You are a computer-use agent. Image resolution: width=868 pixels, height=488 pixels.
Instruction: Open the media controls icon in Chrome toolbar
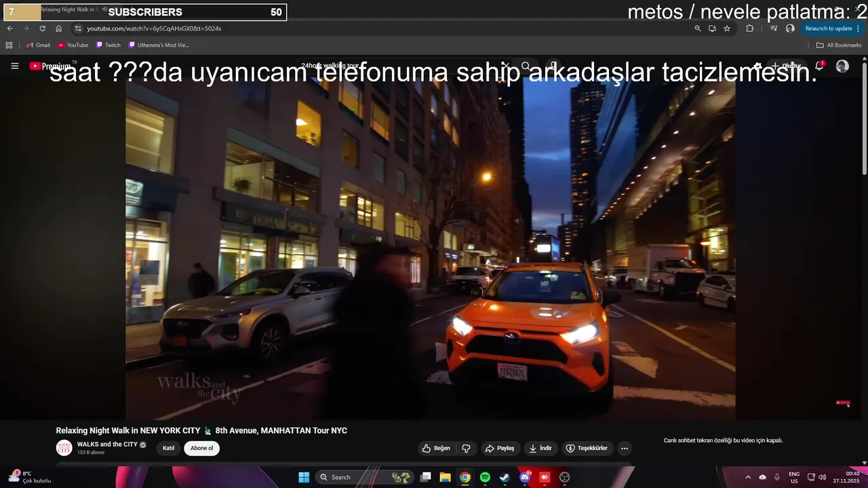tap(774, 28)
